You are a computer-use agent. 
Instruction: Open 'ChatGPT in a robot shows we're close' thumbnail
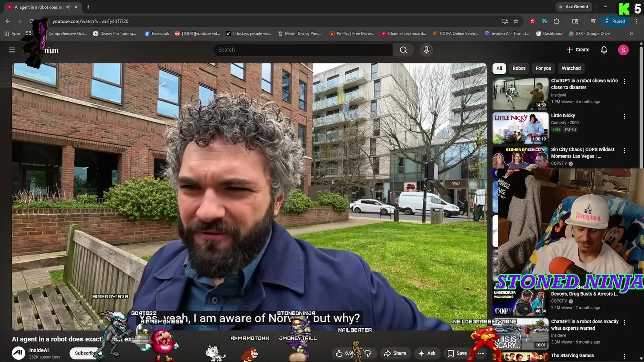point(520,94)
